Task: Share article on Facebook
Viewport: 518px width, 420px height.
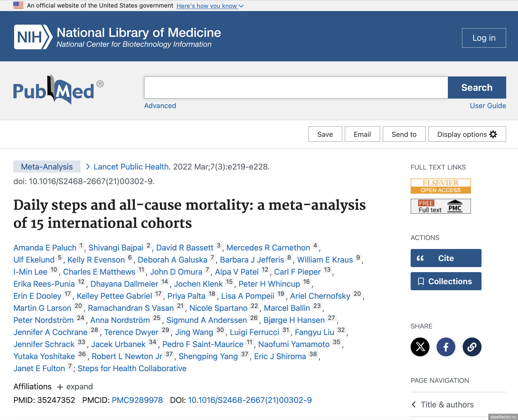Action: [x=446, y=347]
